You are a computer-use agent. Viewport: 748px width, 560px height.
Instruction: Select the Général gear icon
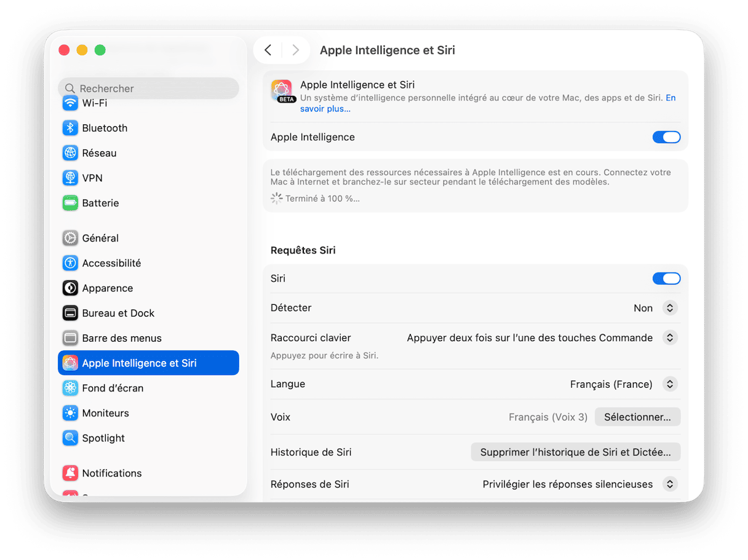pyautogui.click(x=70, y=238)
